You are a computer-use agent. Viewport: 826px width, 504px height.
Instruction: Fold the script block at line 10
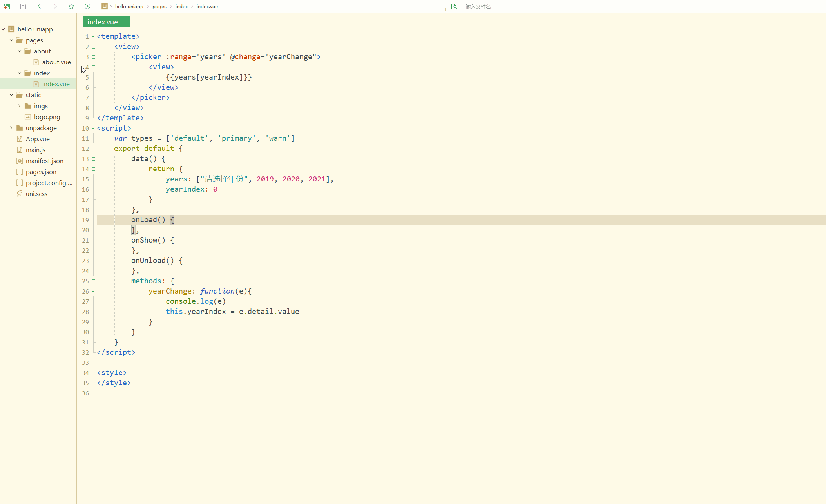(94, 128)
